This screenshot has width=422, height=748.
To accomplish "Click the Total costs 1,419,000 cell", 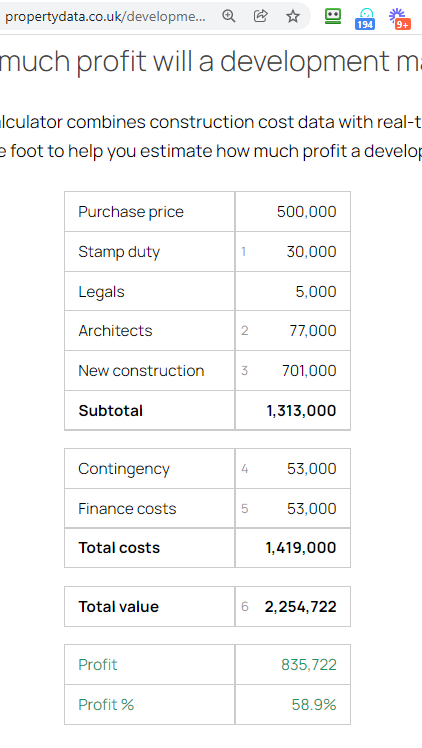I will (x=293, y=548).
